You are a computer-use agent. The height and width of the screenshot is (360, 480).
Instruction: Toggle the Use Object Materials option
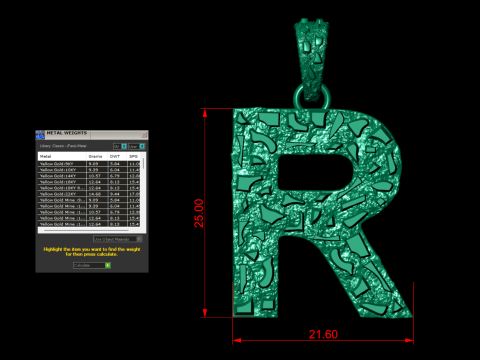(x=118, y=239)
